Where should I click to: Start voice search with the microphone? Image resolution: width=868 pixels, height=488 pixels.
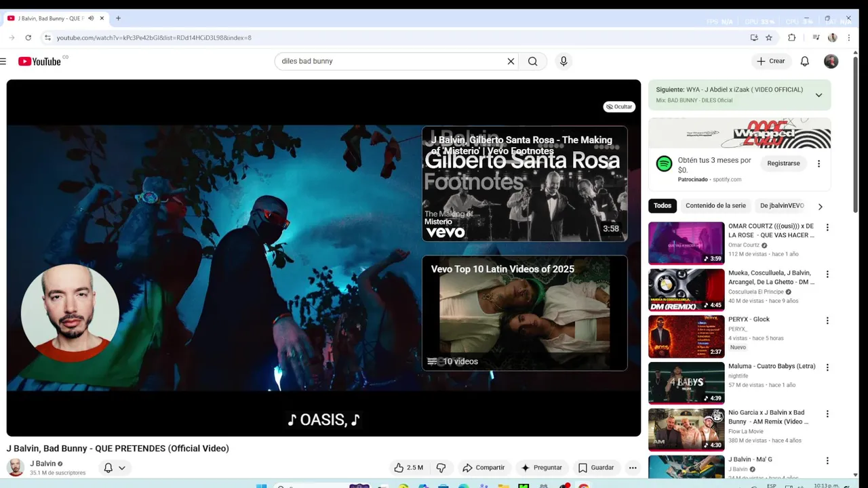point(564,61)
